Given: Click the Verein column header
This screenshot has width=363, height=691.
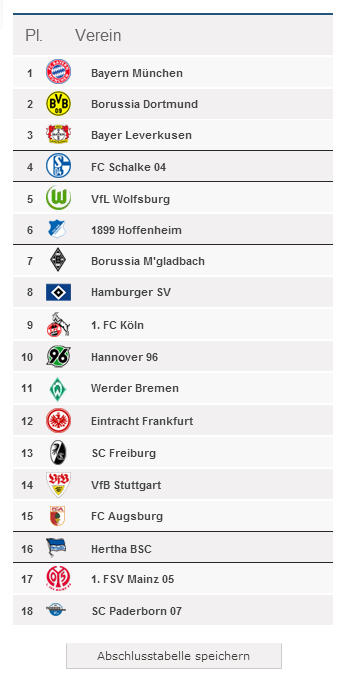Looking at the screenshot, I should pos(98,35).
